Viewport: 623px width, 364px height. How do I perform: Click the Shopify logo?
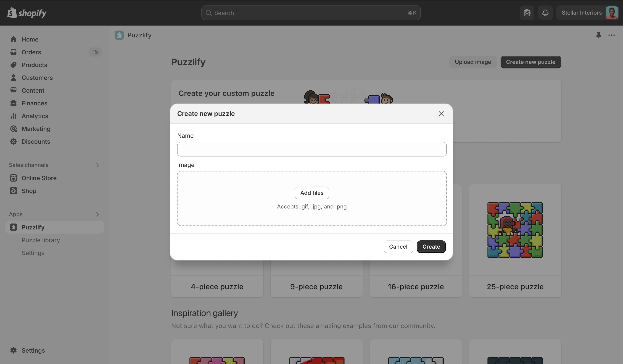tap(27, 13)
